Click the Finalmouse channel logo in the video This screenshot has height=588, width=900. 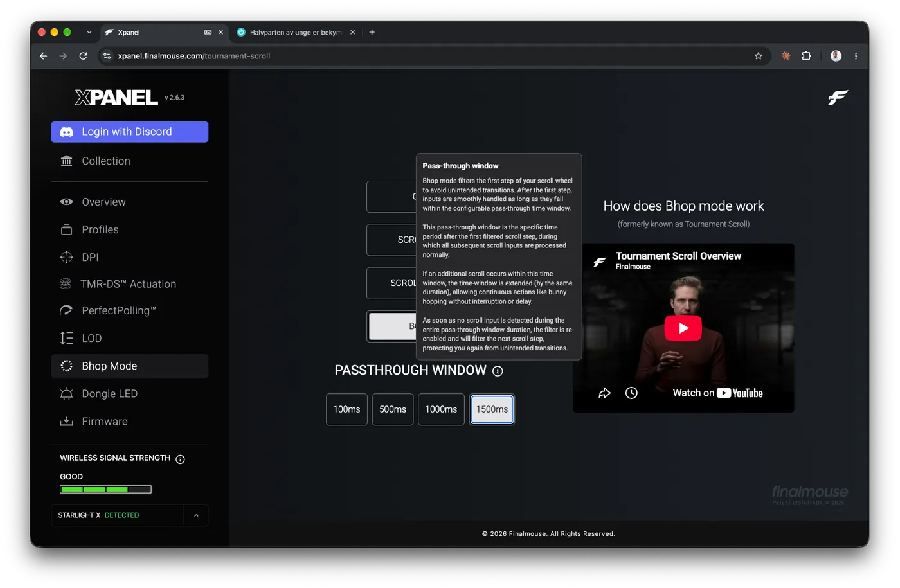[x=599, y=261]
